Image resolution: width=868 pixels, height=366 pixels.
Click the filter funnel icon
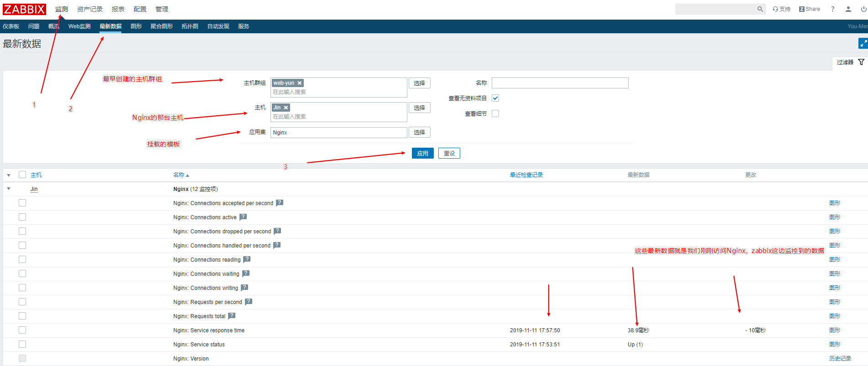click(861, 62)
